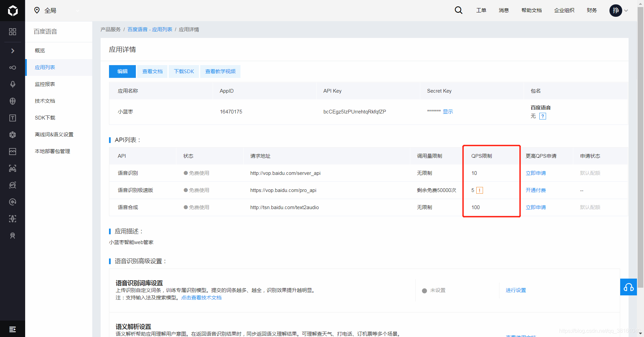644x337 pixels.
Task: Click the 未设置 status indicator
Action: point(434,290)
